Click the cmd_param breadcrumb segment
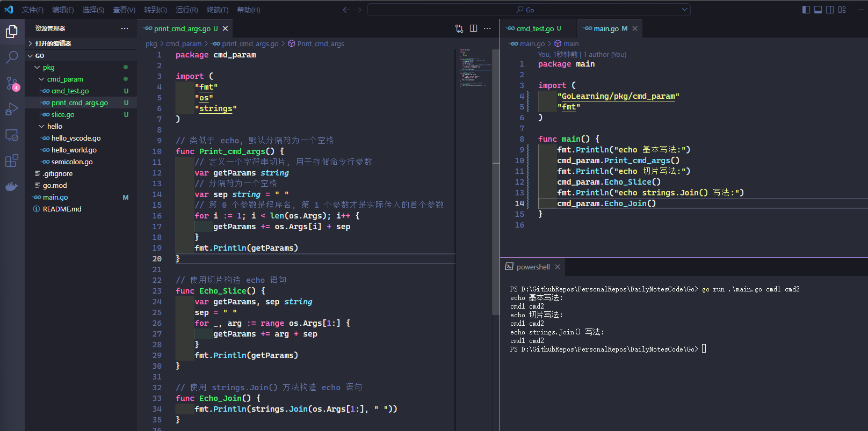Image resolution: width=868 pixels, height=431 pixels. (184, 44)
